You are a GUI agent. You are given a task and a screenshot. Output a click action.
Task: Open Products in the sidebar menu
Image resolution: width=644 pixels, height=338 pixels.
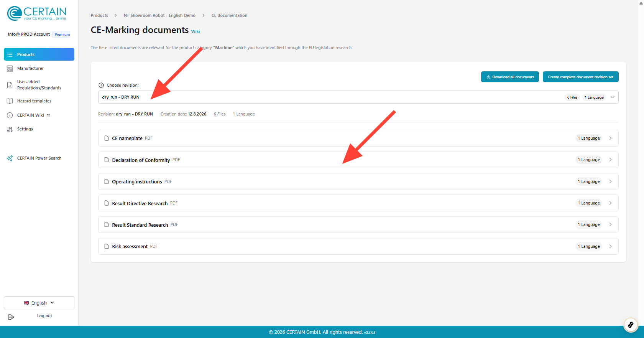point(39,54)
